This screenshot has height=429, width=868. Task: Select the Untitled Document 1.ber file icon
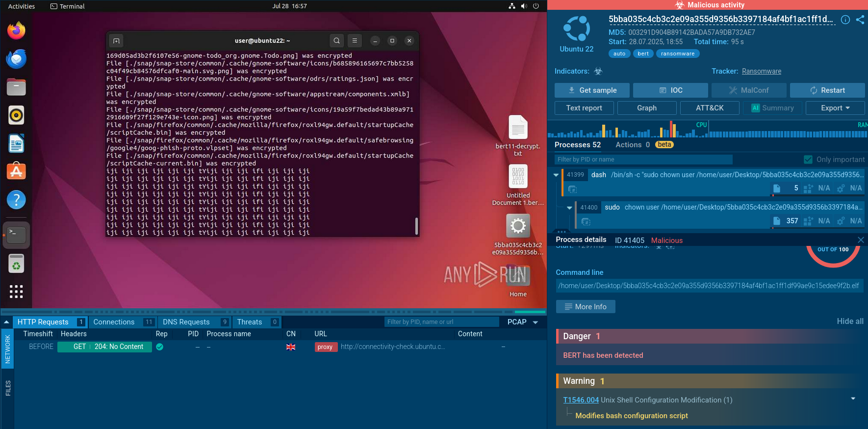[x=518, y=185]
